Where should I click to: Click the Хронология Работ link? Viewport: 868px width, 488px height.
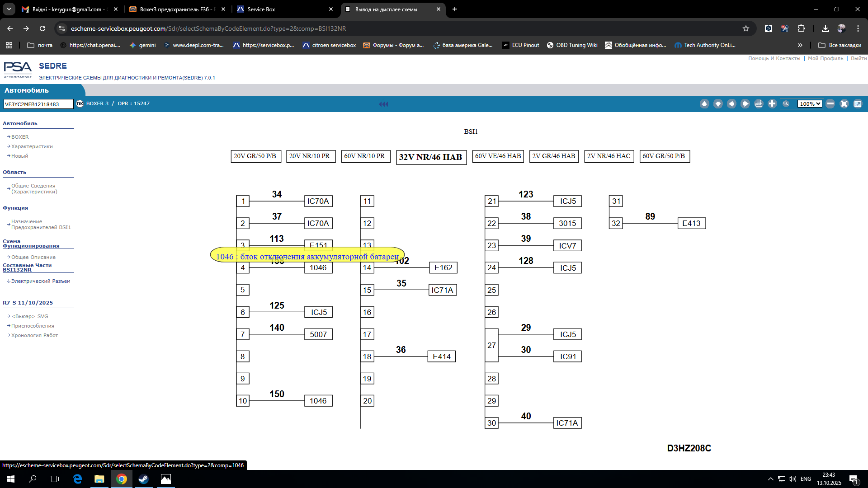[34, 335]
